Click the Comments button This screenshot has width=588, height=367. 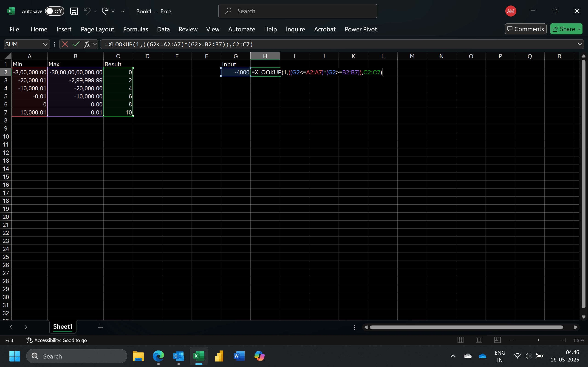click(x=526, y=29)
